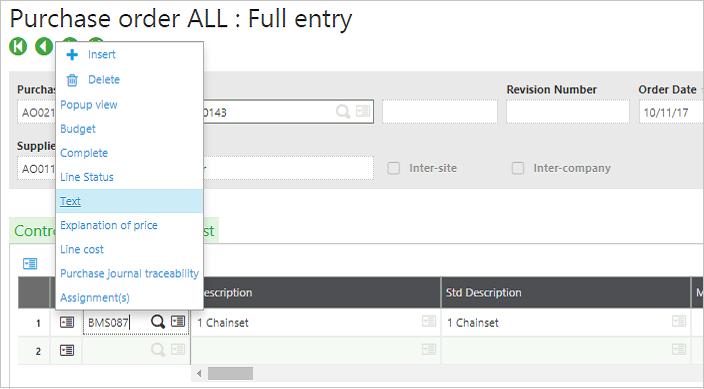
Task: Go to first record navigation icon
Action: (x=18, y=46)
